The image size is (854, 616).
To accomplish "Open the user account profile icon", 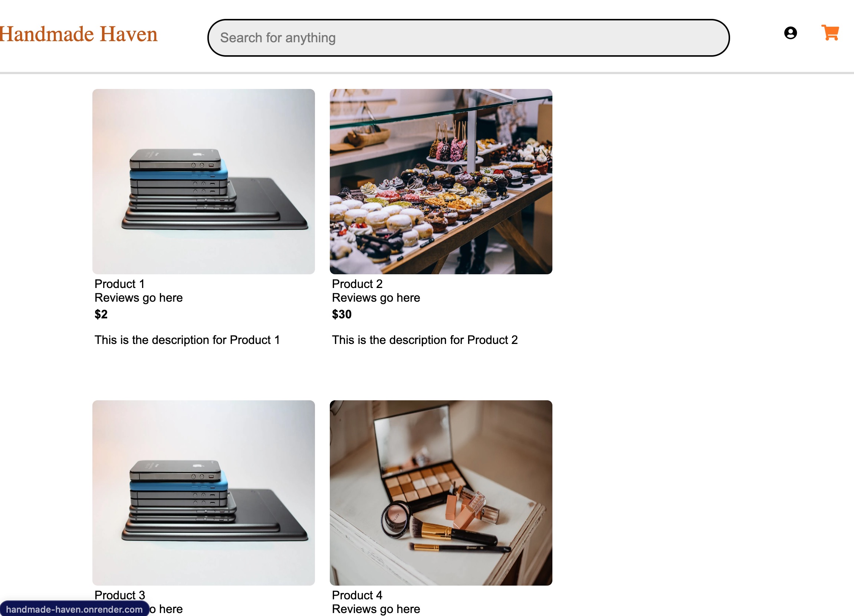I will 790,33.
